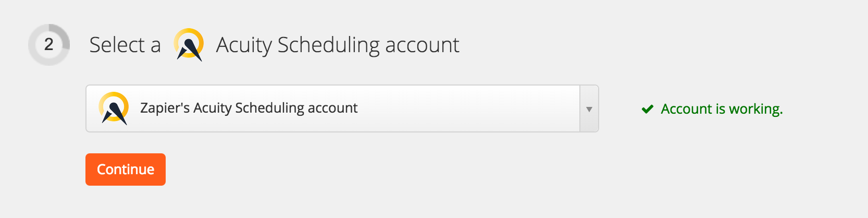Click the "Account is working." status message
This screenshot has height=218, width=868.
click(x=722, y=109)
